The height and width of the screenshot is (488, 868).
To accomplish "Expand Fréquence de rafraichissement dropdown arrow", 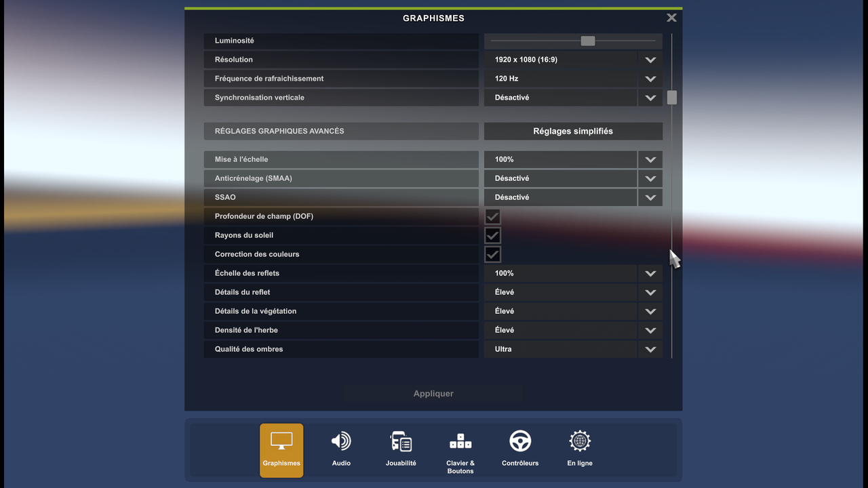I will coord(650,79).
